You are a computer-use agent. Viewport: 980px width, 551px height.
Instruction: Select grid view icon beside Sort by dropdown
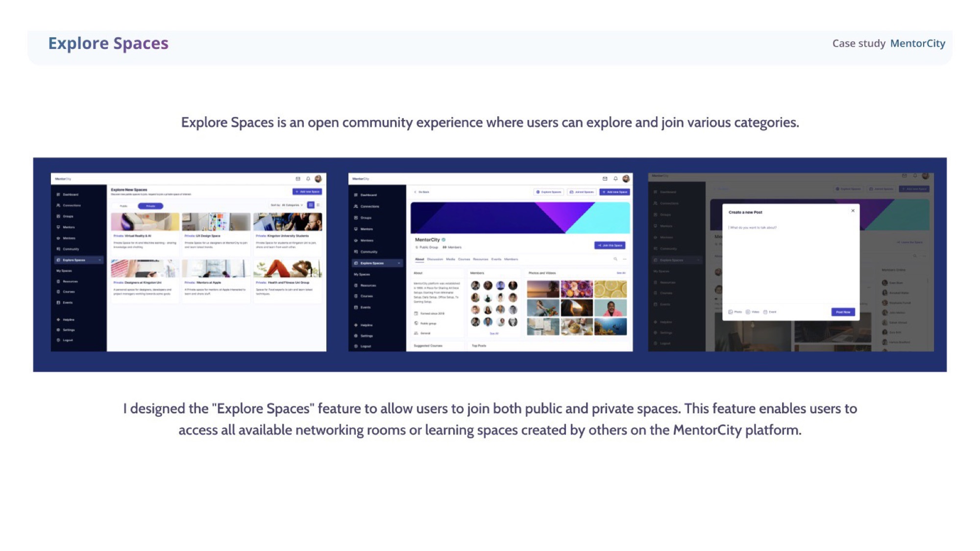(311, 205)
